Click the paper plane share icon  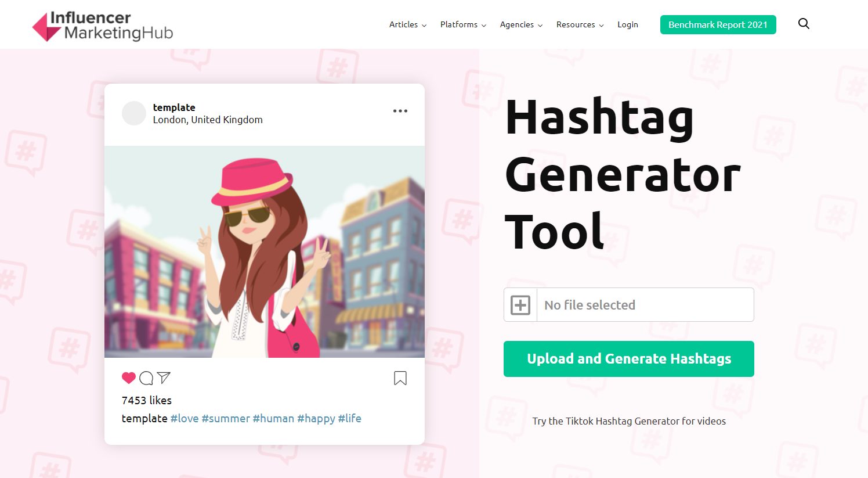pyautogui.click(x=164, y=378)
